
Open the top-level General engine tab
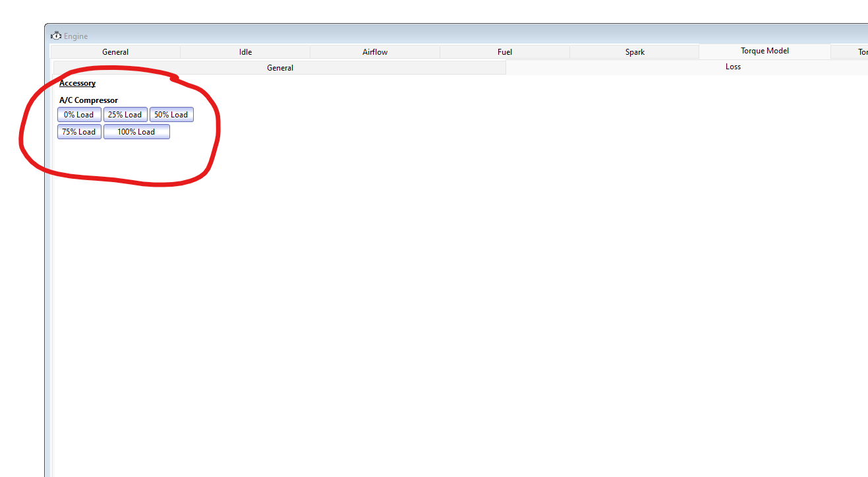pos(115,52)
